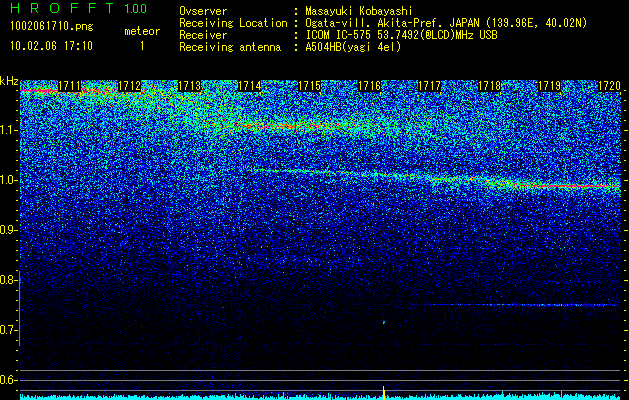629x400 pixels.
Task: Click the 1713 time marker
Action: point(189,86)
